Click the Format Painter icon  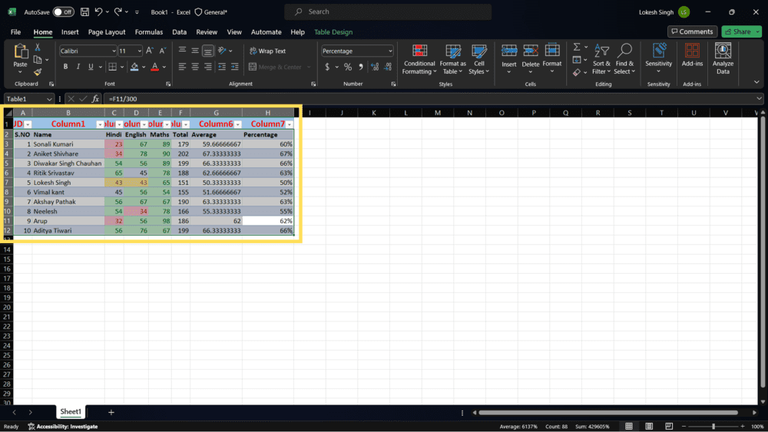click(x=38, y=72)
